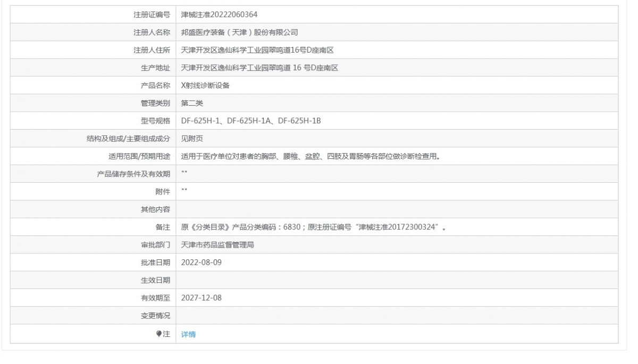The width and height of the screenshot is (638, 364).
Task: Click the 变更情况 label
Action: tap(155, 316)
